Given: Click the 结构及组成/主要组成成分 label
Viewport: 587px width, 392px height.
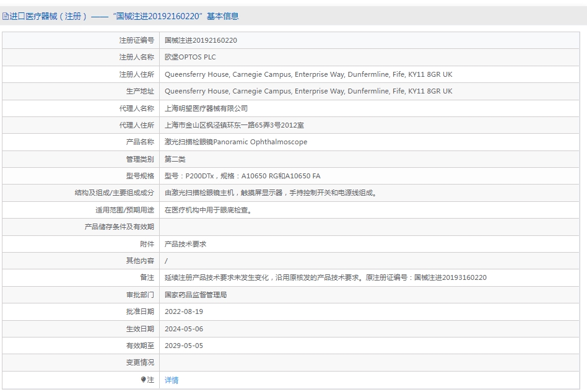Looking at the screenshot, I should click(114, 193).
